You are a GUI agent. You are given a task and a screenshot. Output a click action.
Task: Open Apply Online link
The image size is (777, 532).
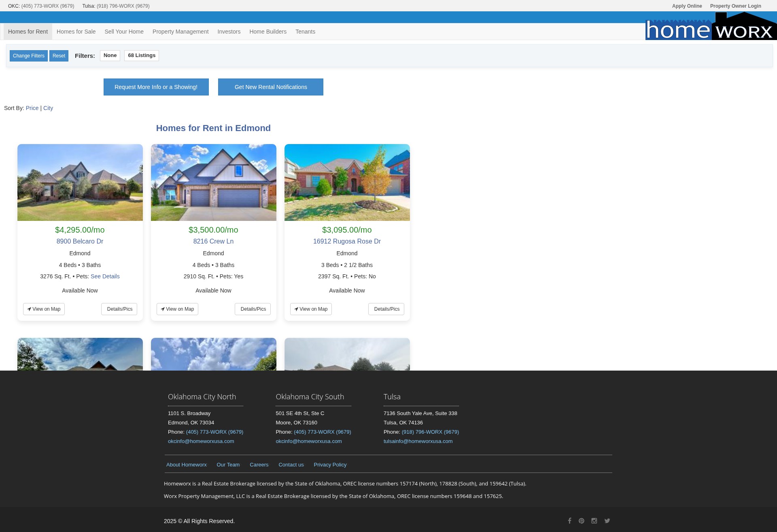[x=687, y=6]
